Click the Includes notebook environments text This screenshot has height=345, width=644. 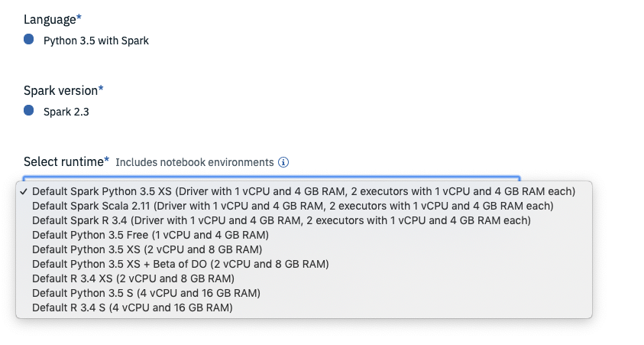point(195,162)
